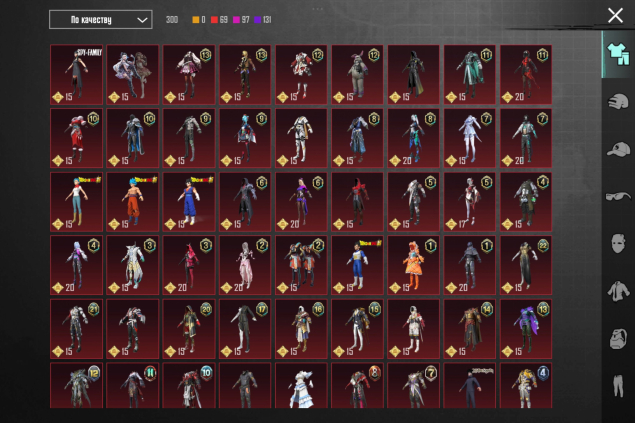Select the two-character outfit set in the first row

(133, 75)
